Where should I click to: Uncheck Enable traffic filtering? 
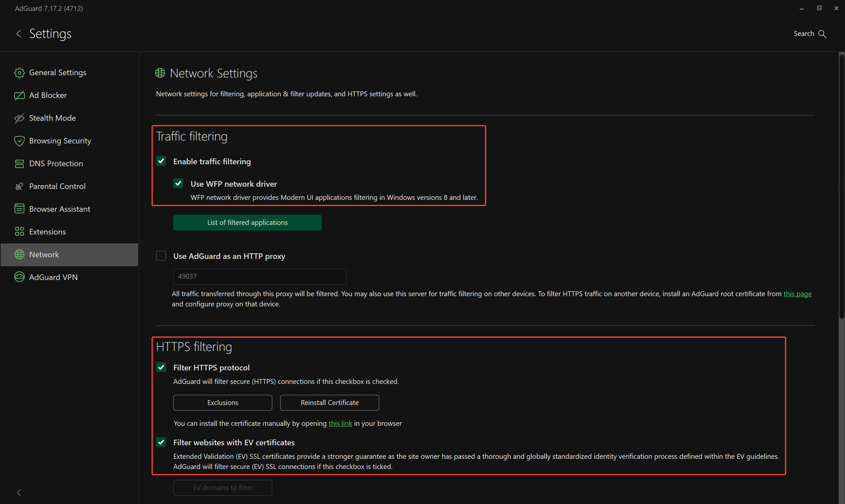click(161, 161)
